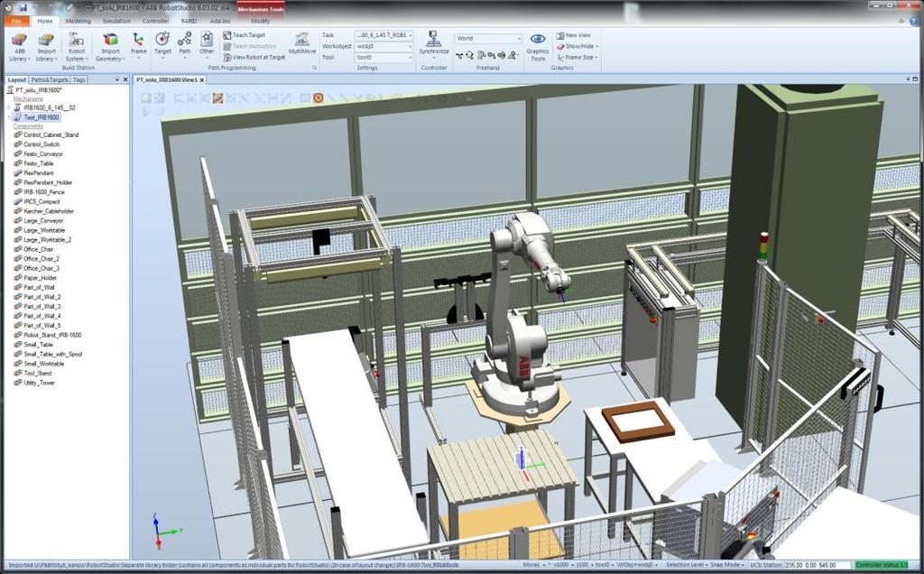Screen dimensions: 924x574
Task: Switch to the Controller ribbon tab
Action: [x=155, y=22]
